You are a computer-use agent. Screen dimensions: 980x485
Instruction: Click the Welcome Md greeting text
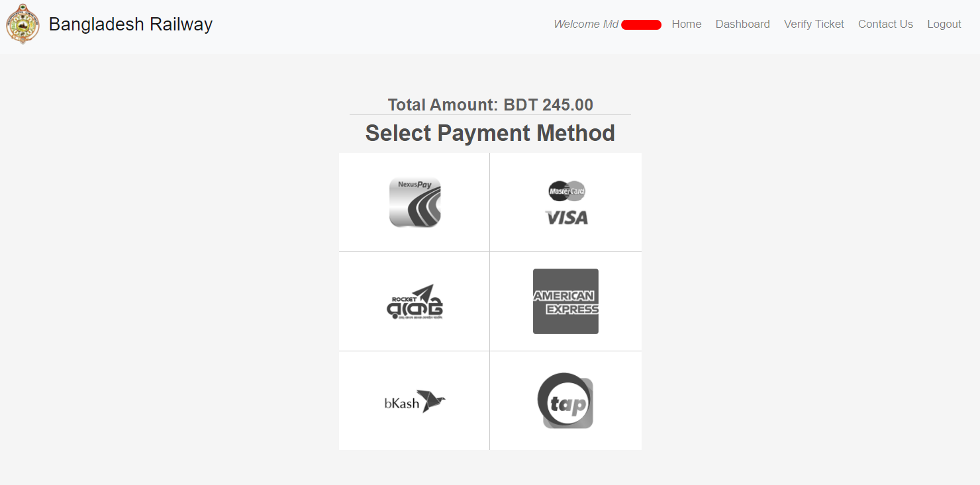coord(585,24)
